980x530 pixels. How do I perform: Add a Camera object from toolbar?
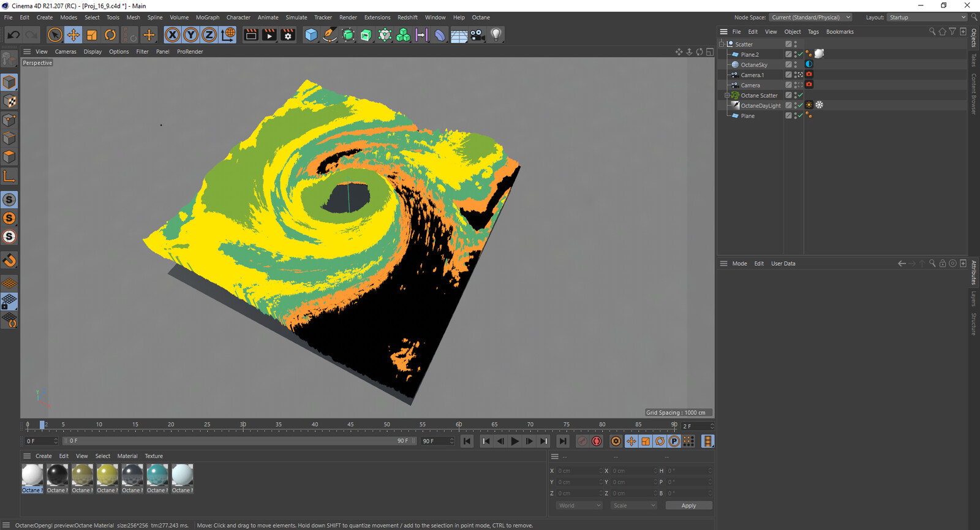pos(478,35)
